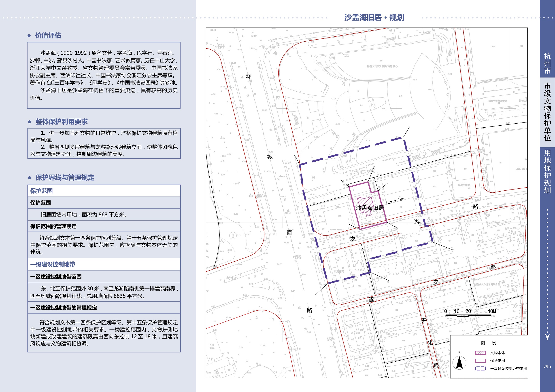Click the magenta 保护范围 legend box

click(x=480, y=361)
